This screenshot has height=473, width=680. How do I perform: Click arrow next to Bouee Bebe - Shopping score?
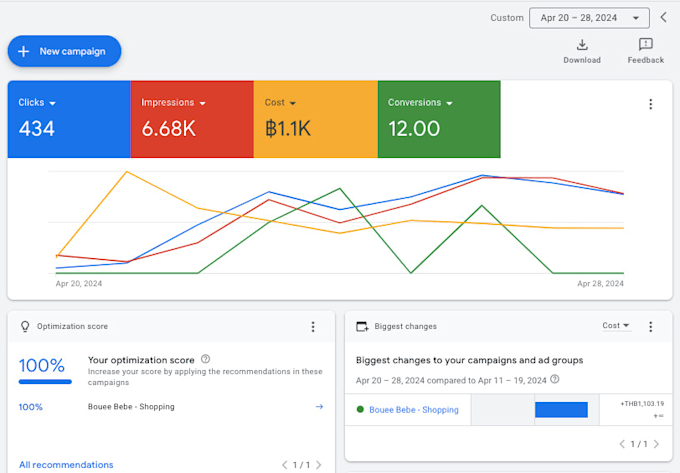click(x=319, y=407)
